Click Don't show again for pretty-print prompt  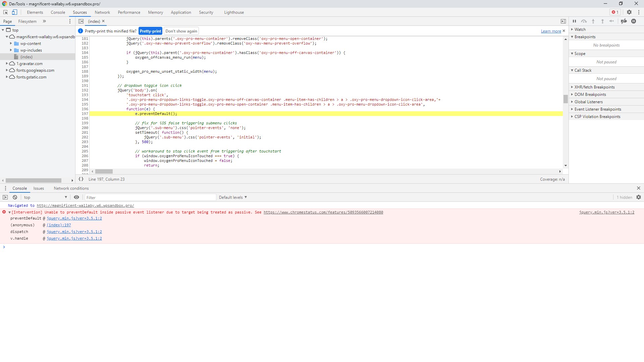tap(181, 31)
